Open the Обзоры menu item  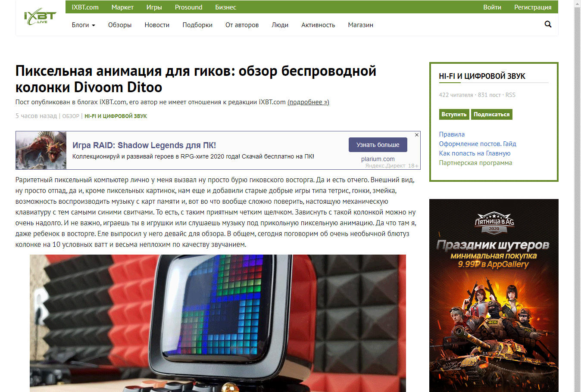[119, 25]
